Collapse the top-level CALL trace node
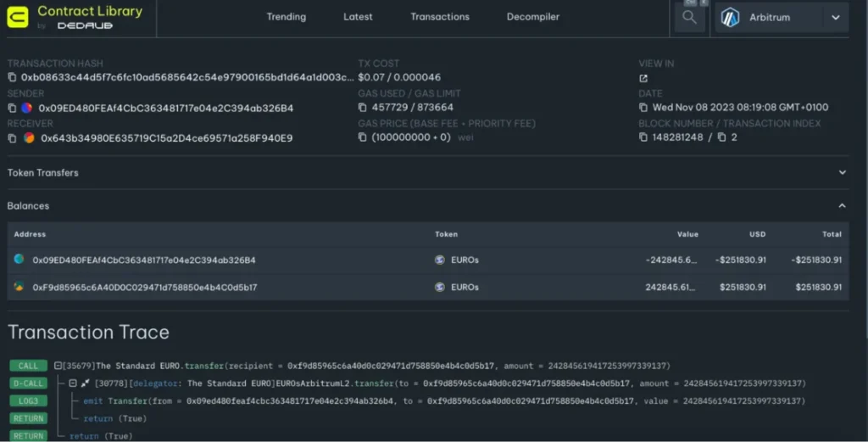 click(x=58, y=366)
